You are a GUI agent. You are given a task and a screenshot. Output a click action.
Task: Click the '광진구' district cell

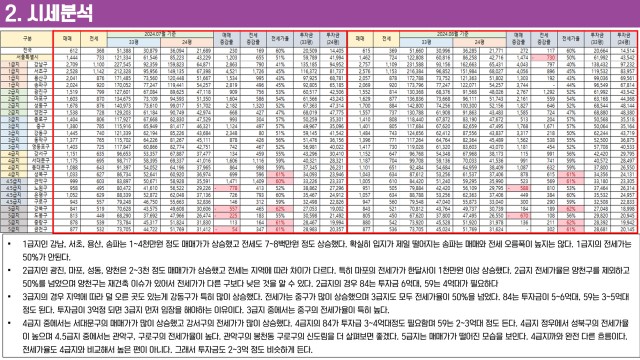pyautogui.click(x=40, y=92)
